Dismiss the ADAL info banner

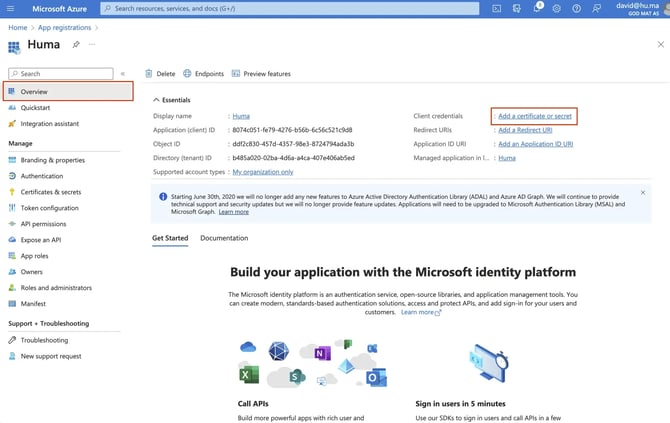pos(643,193)
